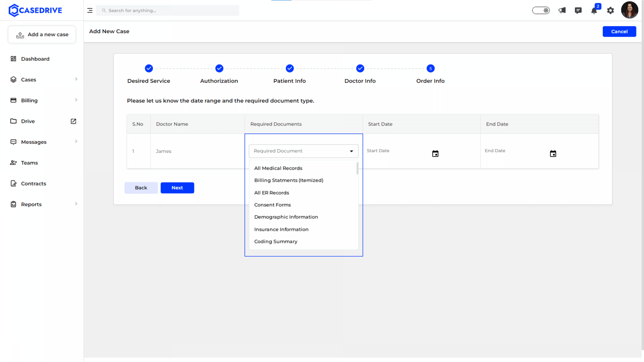Select Demographic Information option
644x362 pixels.
click(303, 217)
